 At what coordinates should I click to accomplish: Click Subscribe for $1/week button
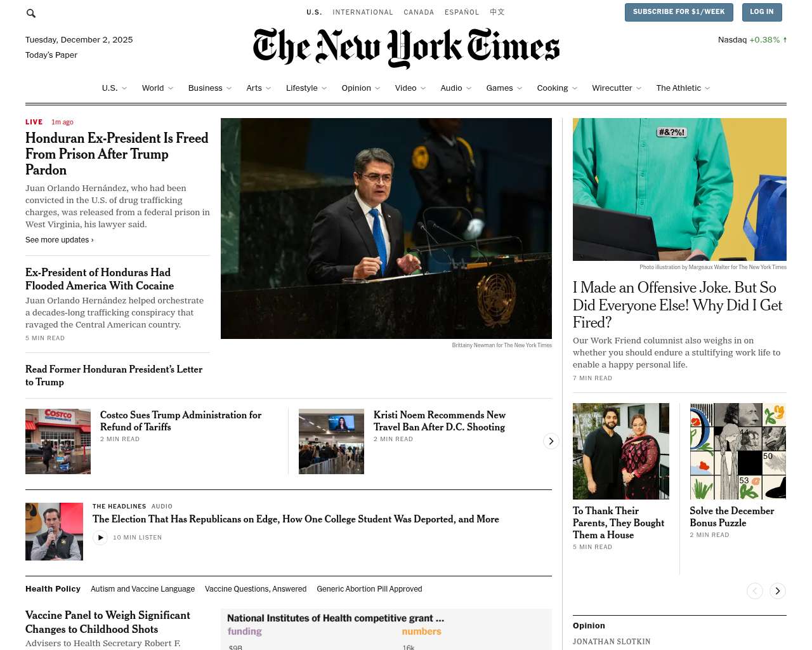(679, 12)
